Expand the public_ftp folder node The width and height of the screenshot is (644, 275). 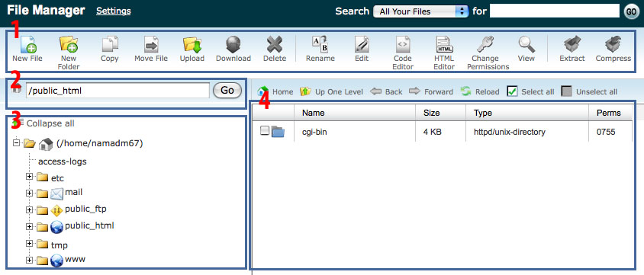click(x=29, y=209)
